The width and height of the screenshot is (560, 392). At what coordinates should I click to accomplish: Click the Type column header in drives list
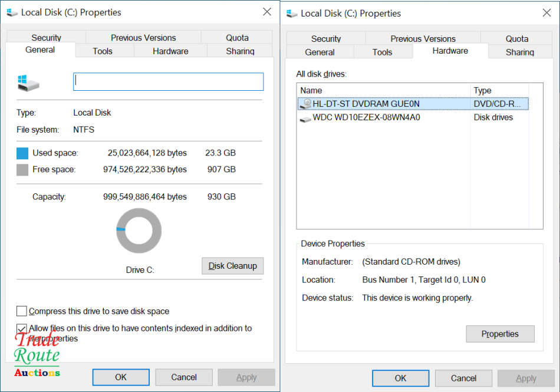(x=499, y=90)
